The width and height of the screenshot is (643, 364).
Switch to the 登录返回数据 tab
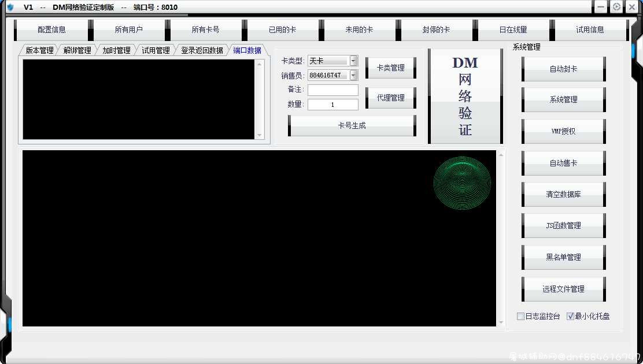(202, 50)
